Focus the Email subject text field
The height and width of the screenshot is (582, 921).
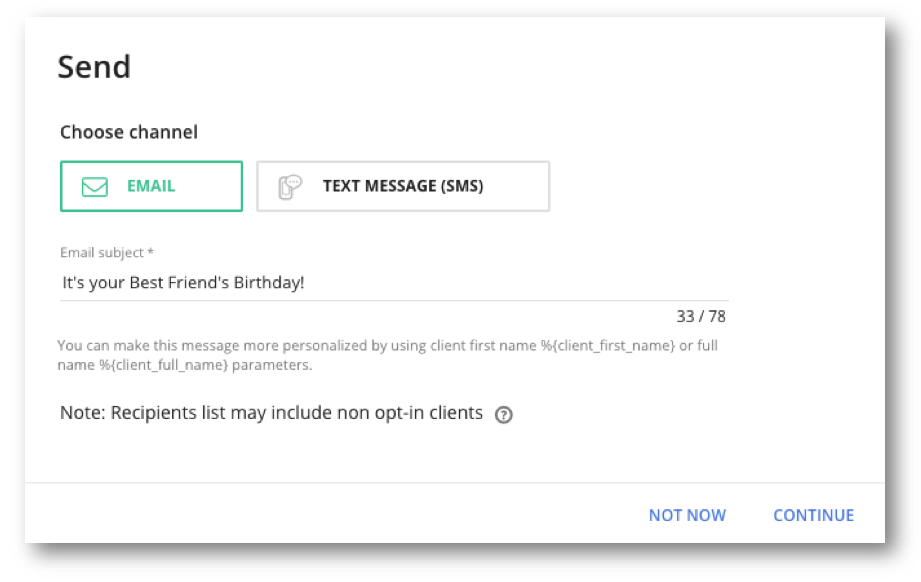(x=394, y=283)
